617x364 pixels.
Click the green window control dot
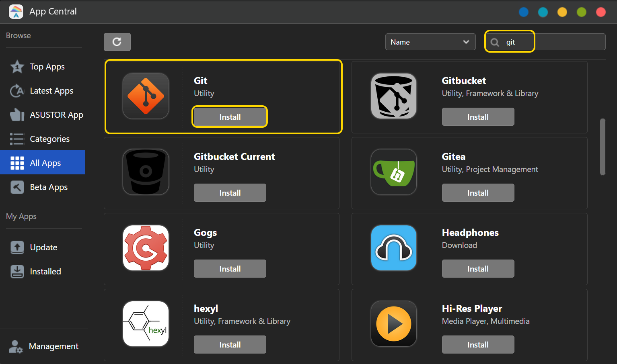582,12
